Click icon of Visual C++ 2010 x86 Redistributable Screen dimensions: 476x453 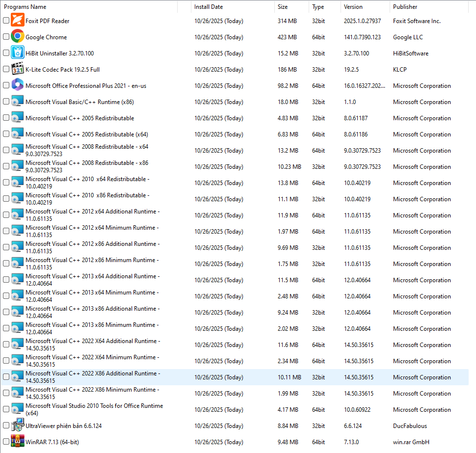click(x=17, y=198)
